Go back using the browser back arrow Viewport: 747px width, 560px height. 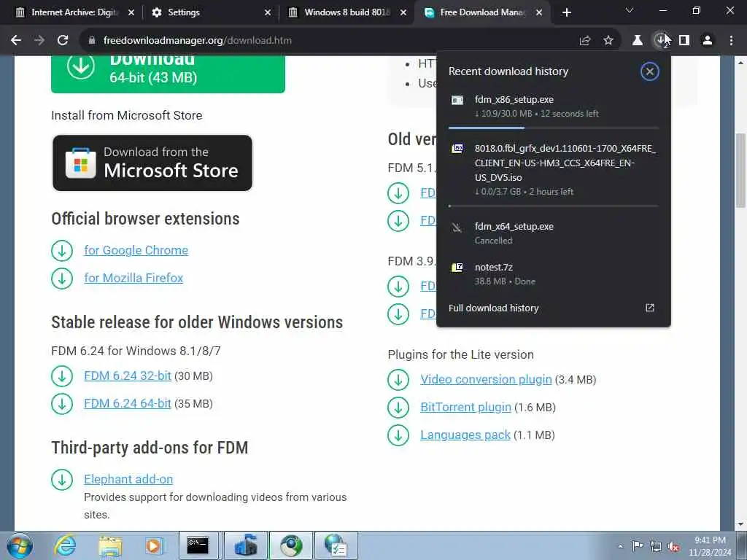point(16,41)
